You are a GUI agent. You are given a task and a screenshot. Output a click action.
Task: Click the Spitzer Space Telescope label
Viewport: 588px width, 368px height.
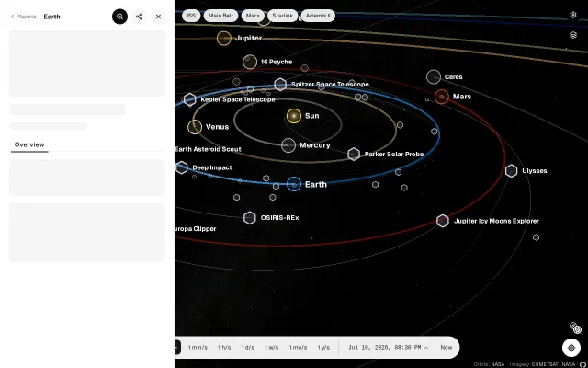[330, 85]
